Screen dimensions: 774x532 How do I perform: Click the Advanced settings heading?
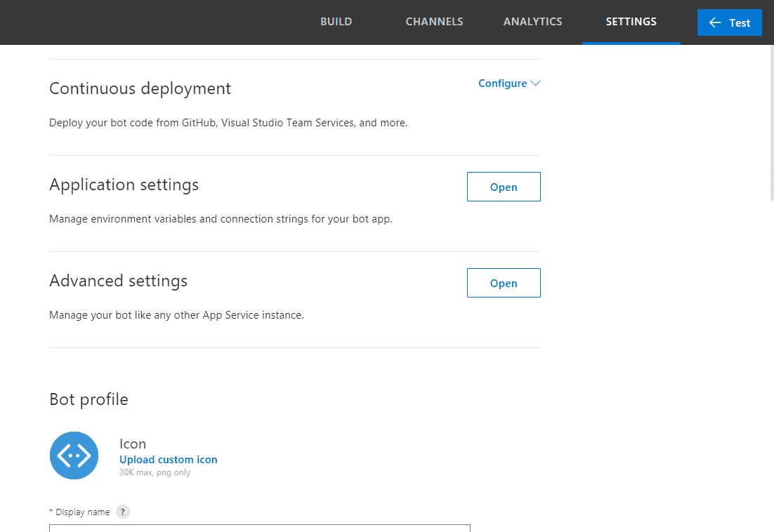tap(118, 281)
